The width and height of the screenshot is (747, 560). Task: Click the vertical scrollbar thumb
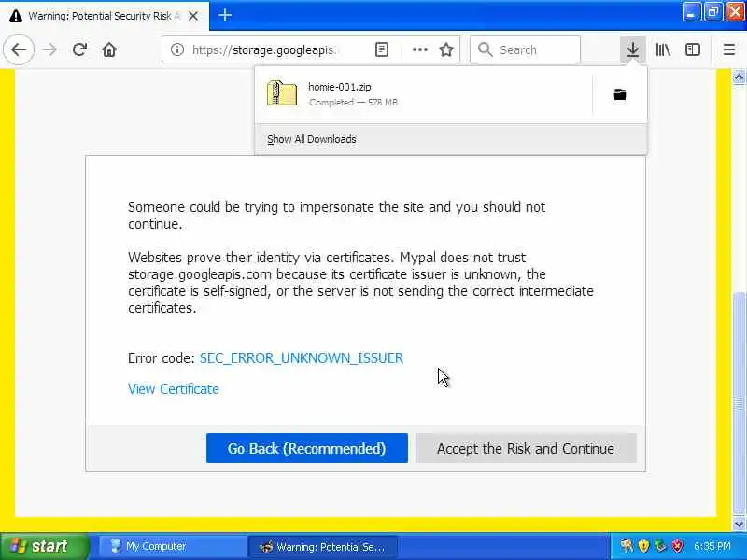[739, 404]
